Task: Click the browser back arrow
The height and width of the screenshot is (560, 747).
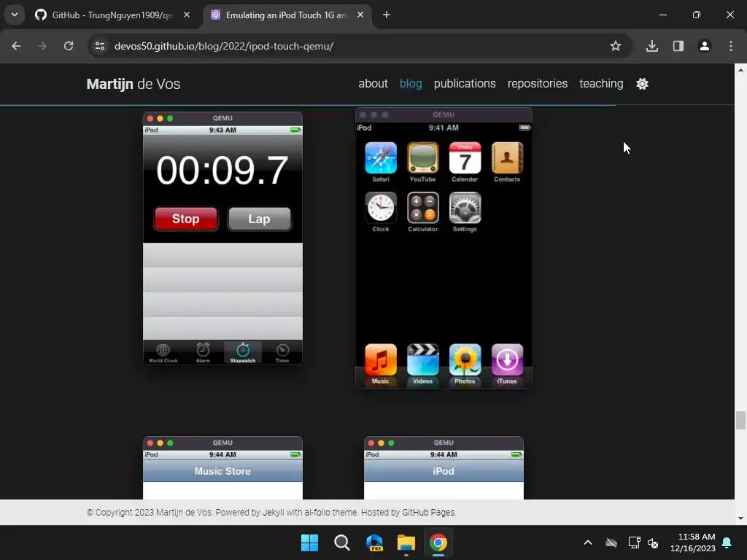Action: click(x=16, y=46)
